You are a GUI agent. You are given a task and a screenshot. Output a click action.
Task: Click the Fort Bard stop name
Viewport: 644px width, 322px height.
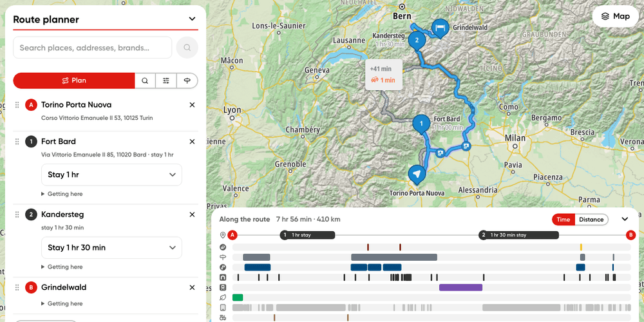click(59, 142)
